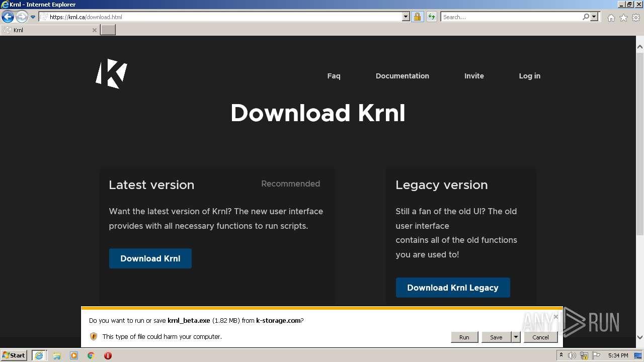Click the Krnl K logo
Screen dimensions: 644x362
[112, 74]
